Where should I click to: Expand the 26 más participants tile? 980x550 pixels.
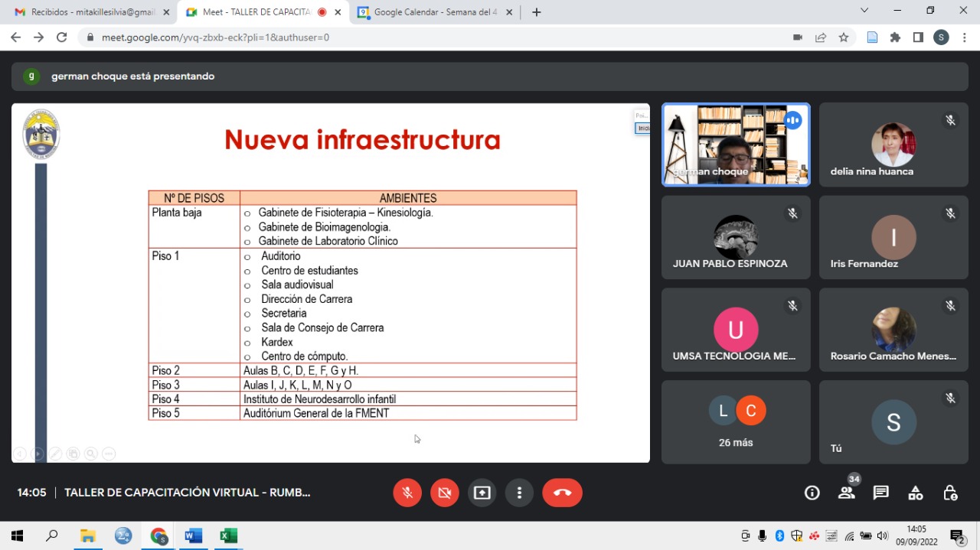click(x=736, y=421)
